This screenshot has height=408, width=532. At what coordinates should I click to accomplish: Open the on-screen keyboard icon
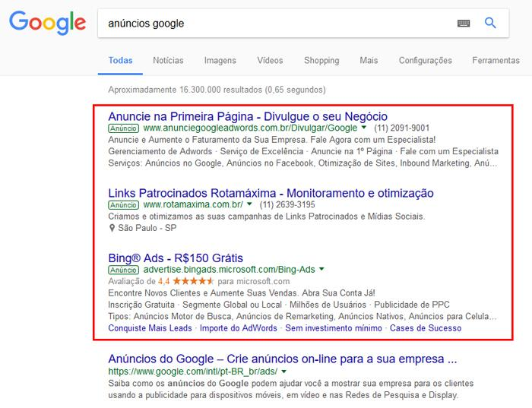[x=464, y=23]
